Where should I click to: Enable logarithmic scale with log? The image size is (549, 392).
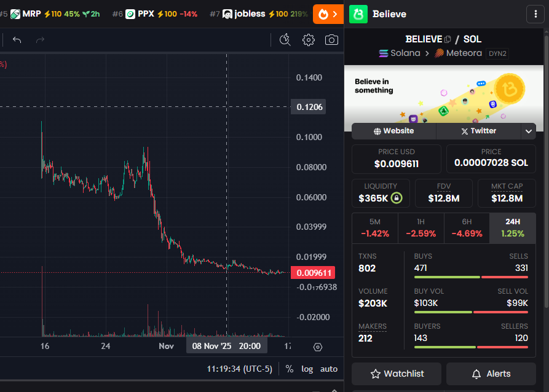307,369
